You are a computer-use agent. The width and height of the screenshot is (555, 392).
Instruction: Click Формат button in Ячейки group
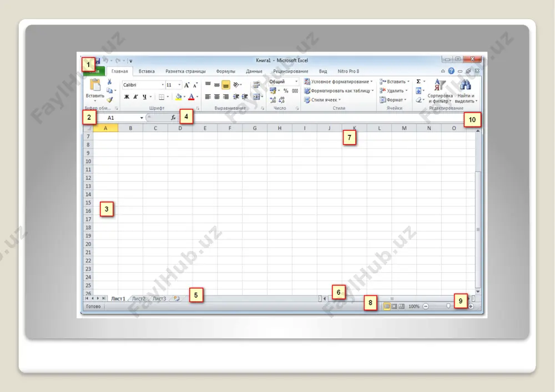[393, 100]
